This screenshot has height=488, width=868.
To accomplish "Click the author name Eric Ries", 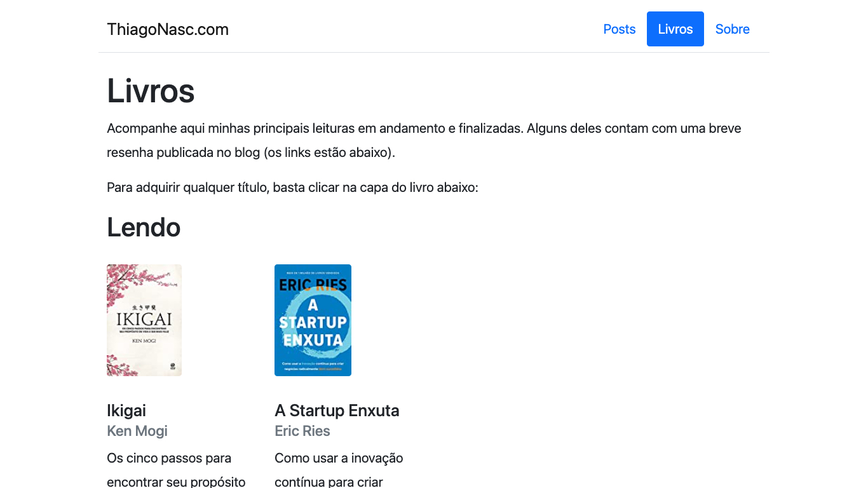I will point(302,431).
